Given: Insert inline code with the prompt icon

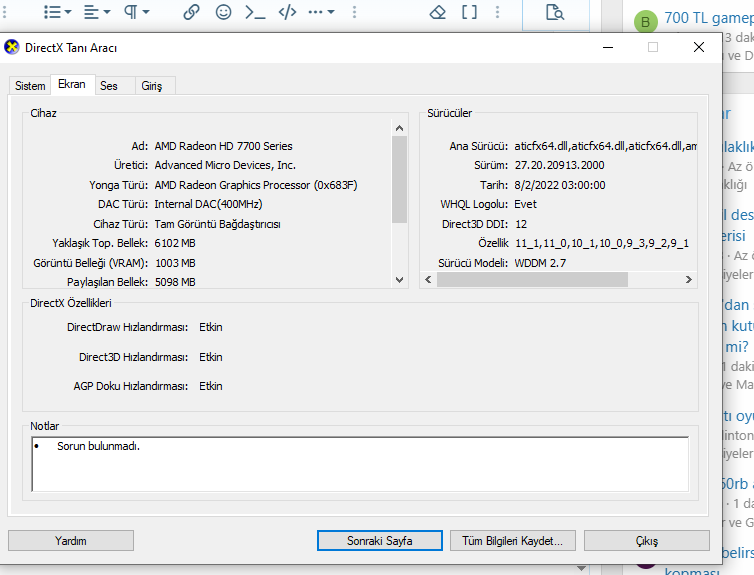Looking at the screenshot, I should 255,12.
